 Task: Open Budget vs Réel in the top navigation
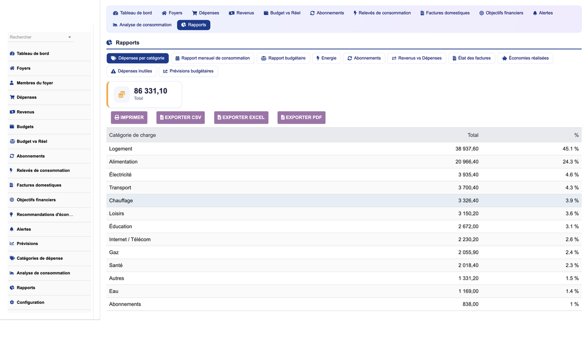(x=282, y=13)
